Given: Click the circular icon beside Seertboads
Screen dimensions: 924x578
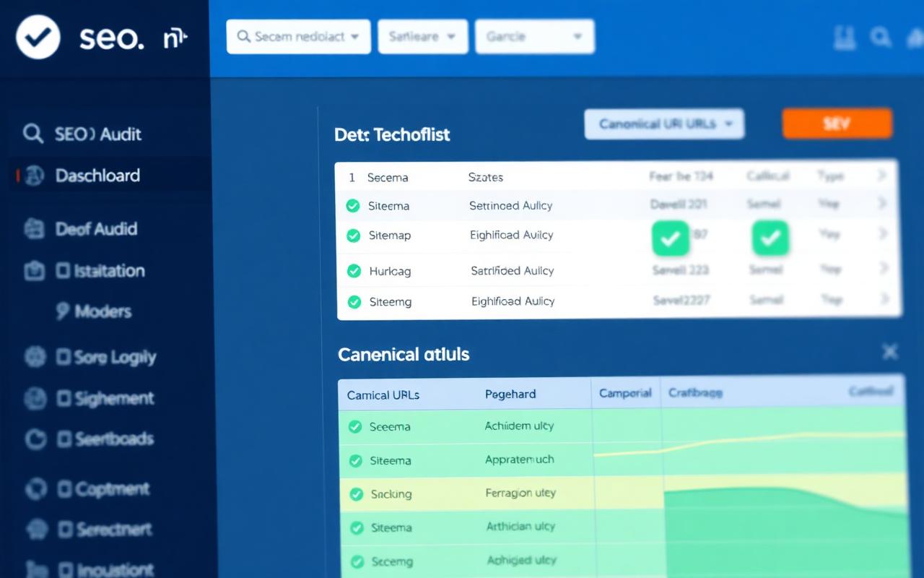Looking at the screenshot, I should click(35, 439).
